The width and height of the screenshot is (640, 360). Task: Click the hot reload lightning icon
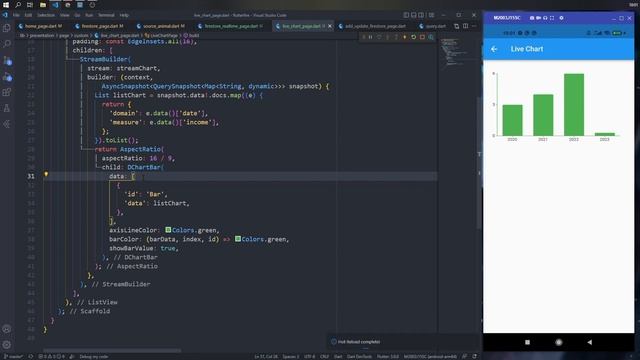click(x=405, y=37)
